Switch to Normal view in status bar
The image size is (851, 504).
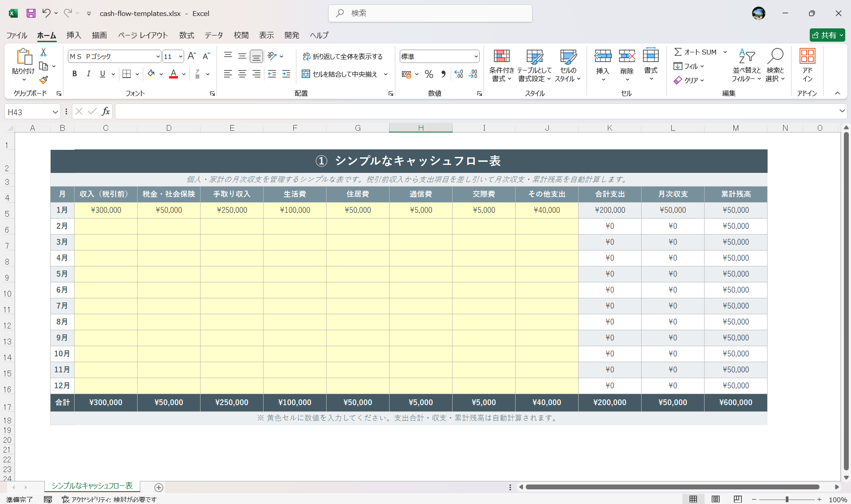click(693, 500)
